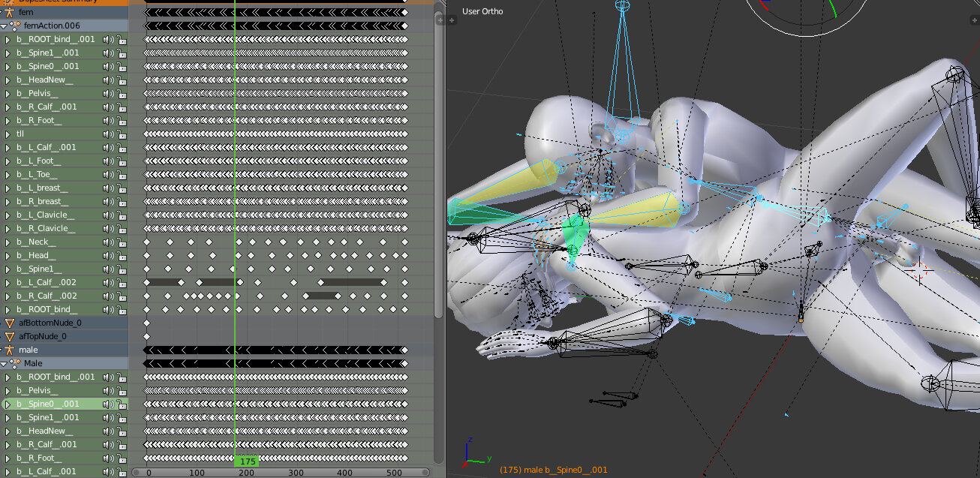The height and width of the screenshot is (478, 980).
Task: Lock the b_L_Toe_ channel padlock
Action: click(122, 174)
